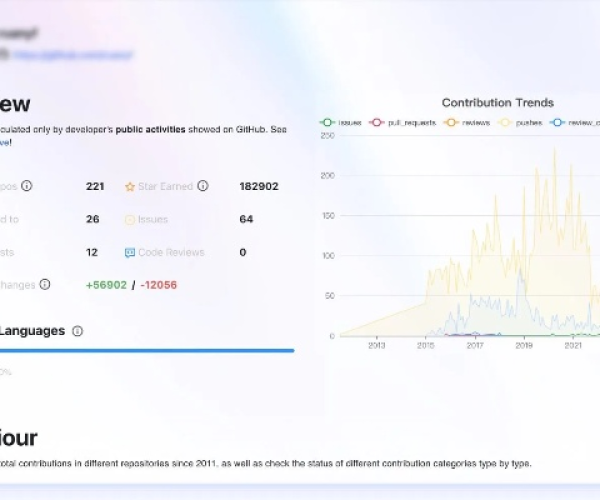Select the 64 issues count value
The width and height of the screenshot is (600, 500).
[x=246, y=219]
